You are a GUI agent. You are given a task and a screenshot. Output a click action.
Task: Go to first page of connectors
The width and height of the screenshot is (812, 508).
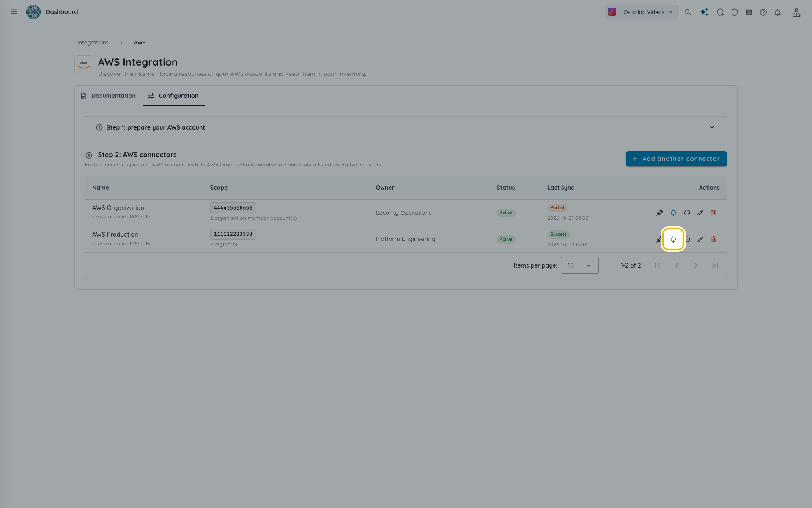click(657, 265)
